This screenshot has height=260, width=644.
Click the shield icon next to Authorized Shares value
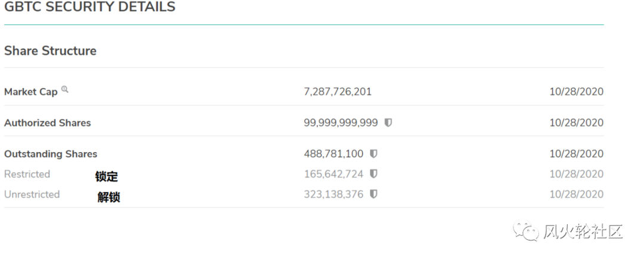[388, 122]
